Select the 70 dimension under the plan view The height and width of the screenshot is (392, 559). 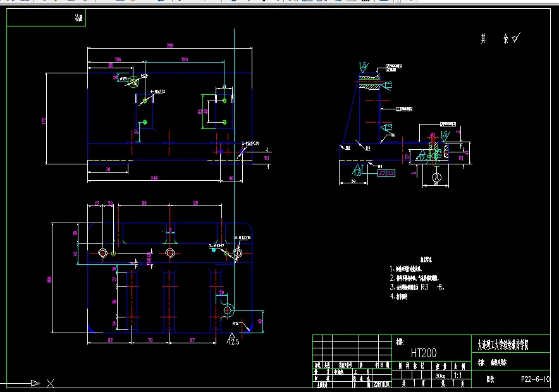(150, 340)
